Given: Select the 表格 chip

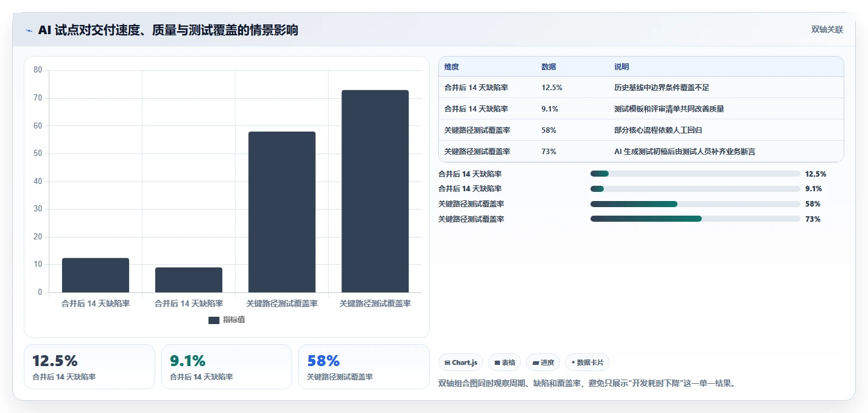Looking at the screenshot, I should 505,362.
